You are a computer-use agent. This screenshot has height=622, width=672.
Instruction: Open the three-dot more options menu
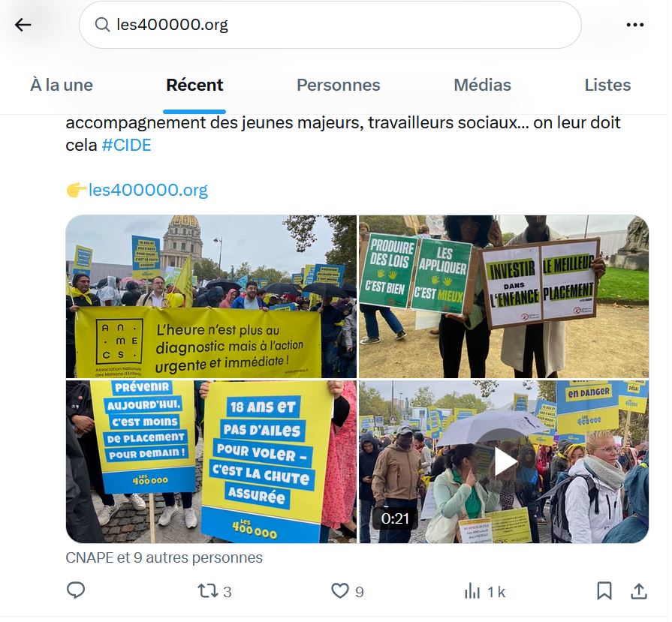pos(634,25)
